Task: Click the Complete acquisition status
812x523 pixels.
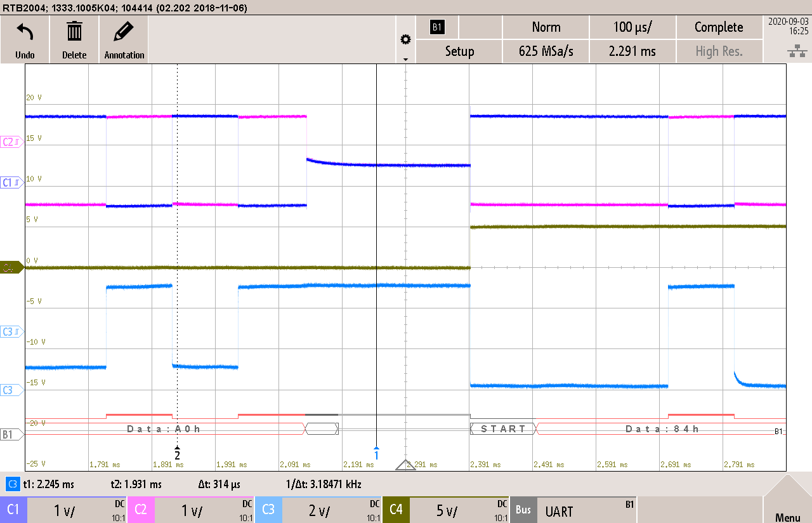Action: [719, 27]
